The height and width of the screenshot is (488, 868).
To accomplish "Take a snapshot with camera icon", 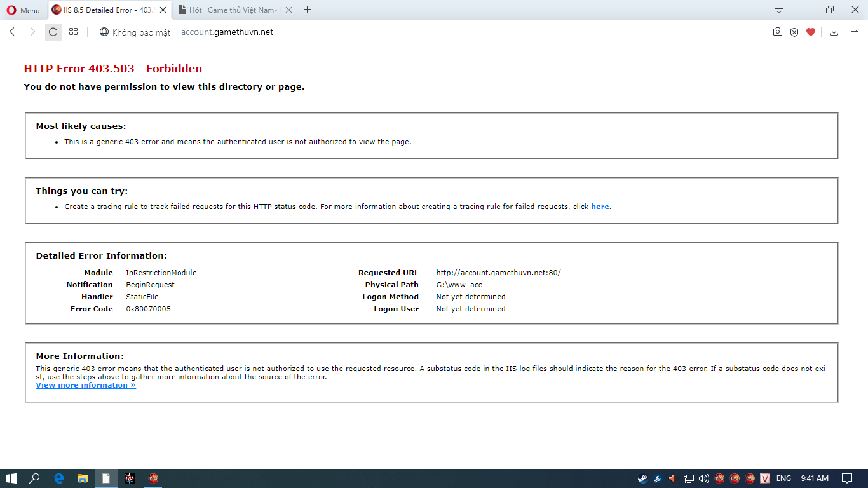I will coord(777,32).
